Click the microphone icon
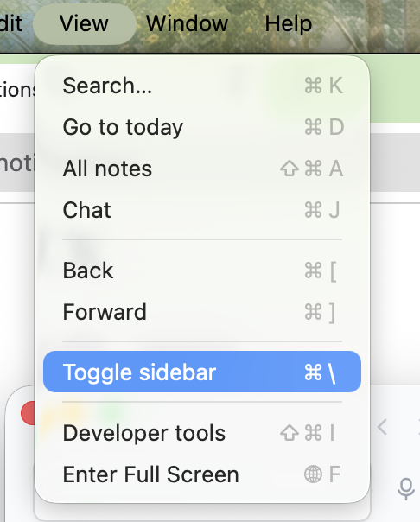The height and width of the screenshot is (522, 420). pos(406,488)
